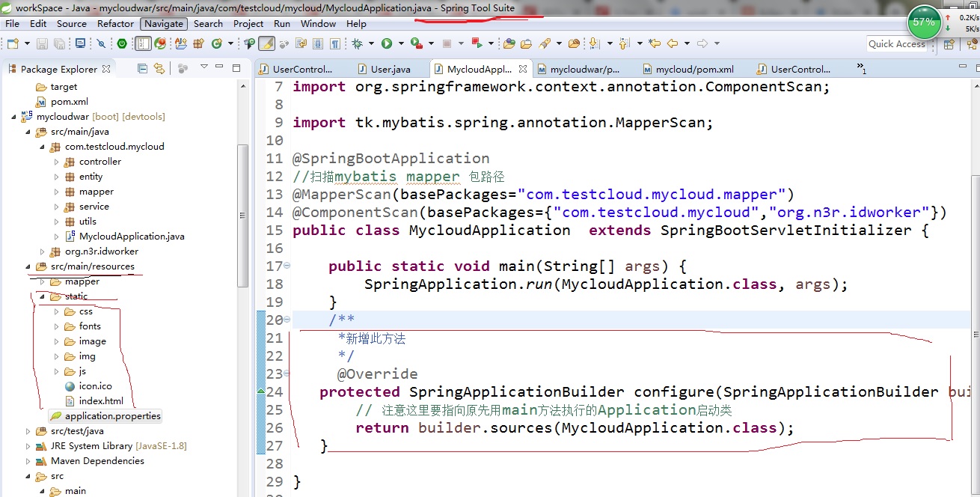Launch Debug mode via the bug icon

coord(357,43)
